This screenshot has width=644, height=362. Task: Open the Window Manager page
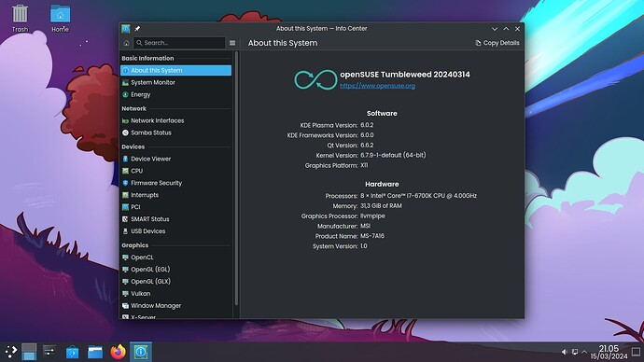point(175,306)
